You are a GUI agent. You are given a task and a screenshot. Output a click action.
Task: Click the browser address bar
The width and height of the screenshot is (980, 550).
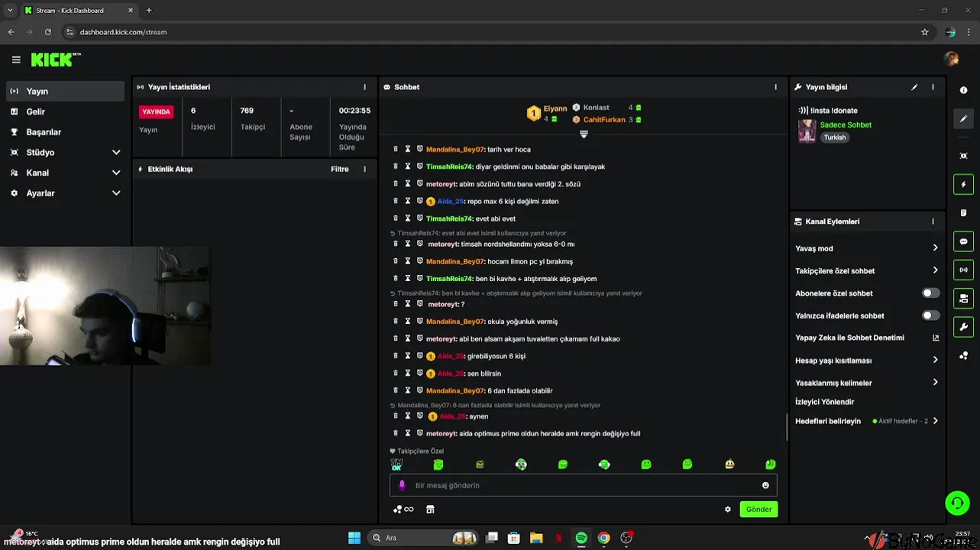489,32
